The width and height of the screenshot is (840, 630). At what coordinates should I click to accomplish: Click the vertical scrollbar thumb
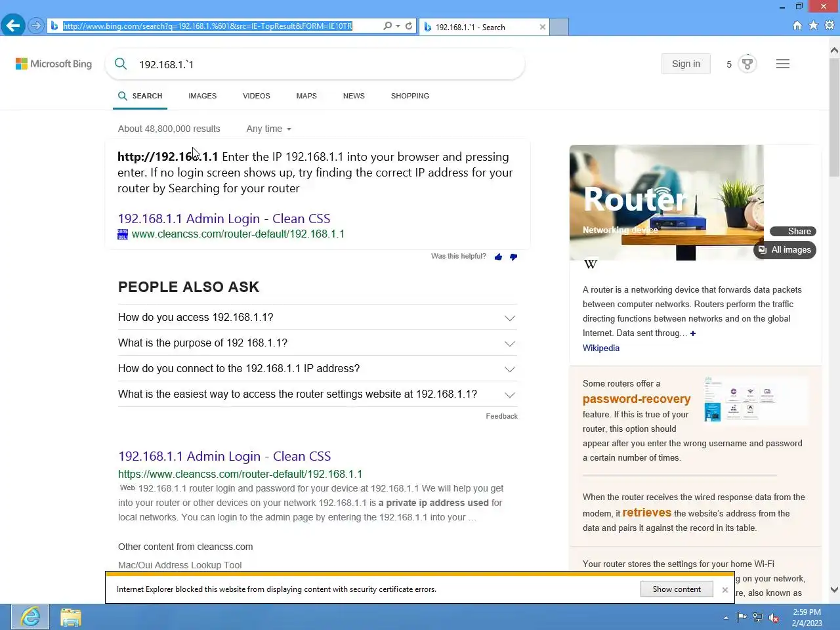[x=834, y=117]
